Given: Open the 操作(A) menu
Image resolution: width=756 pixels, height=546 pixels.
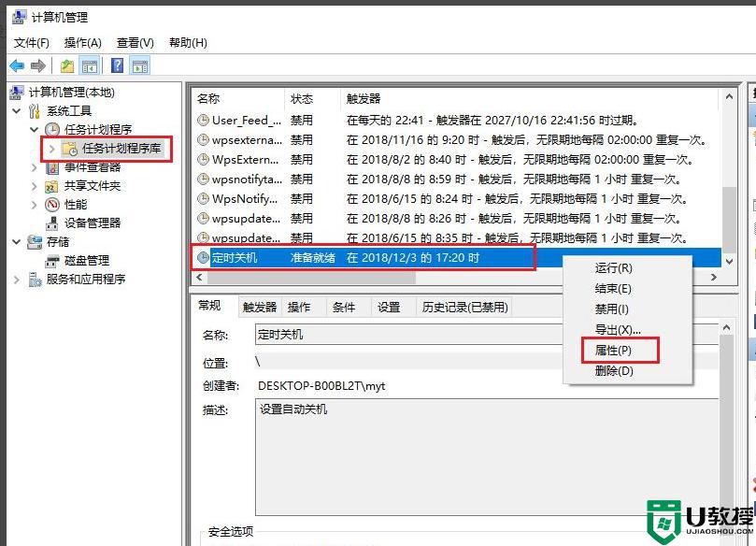Looking at the screenshot, I should 82,42.
